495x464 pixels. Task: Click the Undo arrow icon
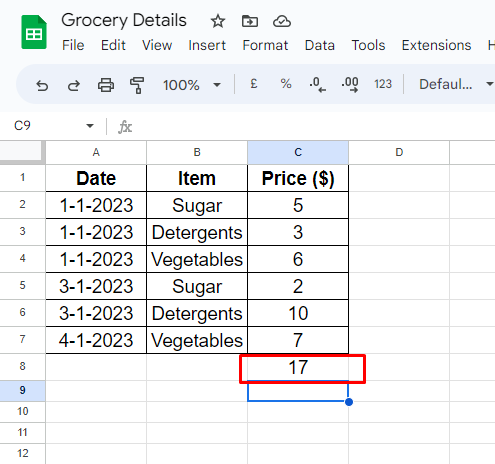coord(42,85)
